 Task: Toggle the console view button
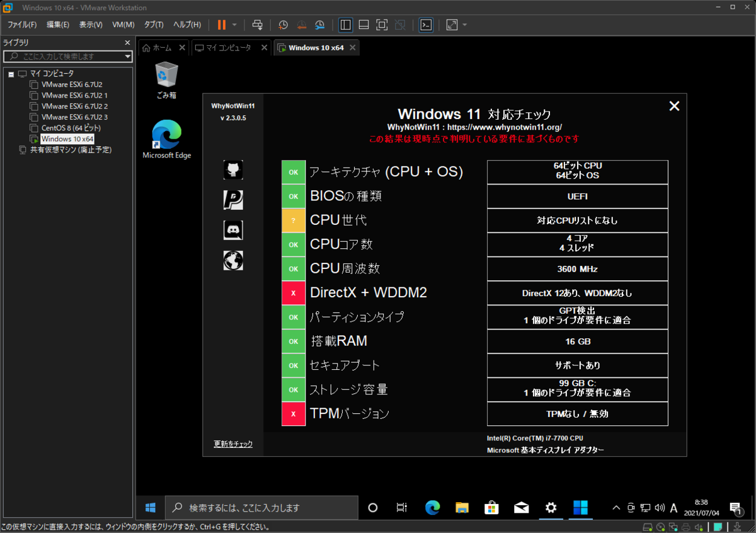426,25
